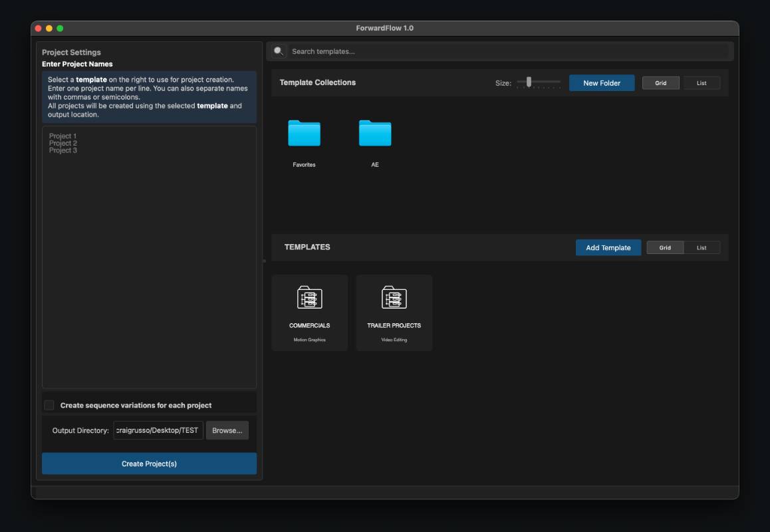770x532 pixels.
Task: Close the ForwardFlow window
Action: point(39,29)
